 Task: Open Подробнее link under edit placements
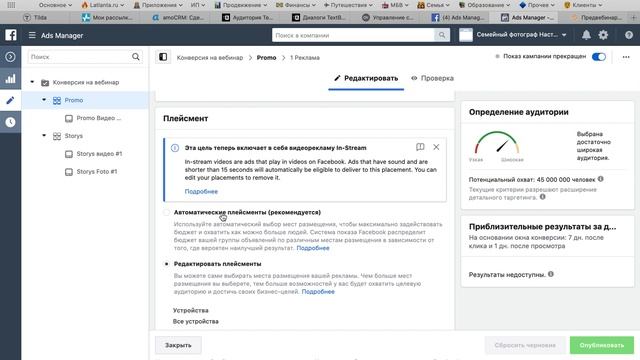(x=318, y=291)
